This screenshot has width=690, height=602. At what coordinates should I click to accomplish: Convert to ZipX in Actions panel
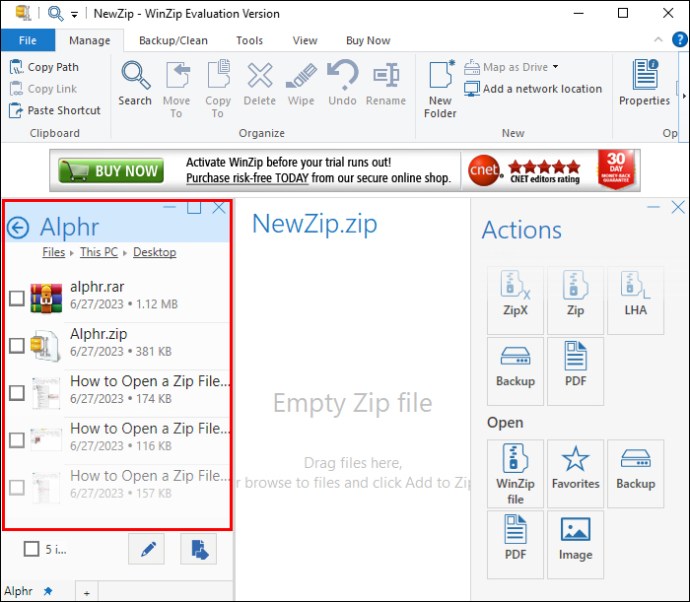515,300
